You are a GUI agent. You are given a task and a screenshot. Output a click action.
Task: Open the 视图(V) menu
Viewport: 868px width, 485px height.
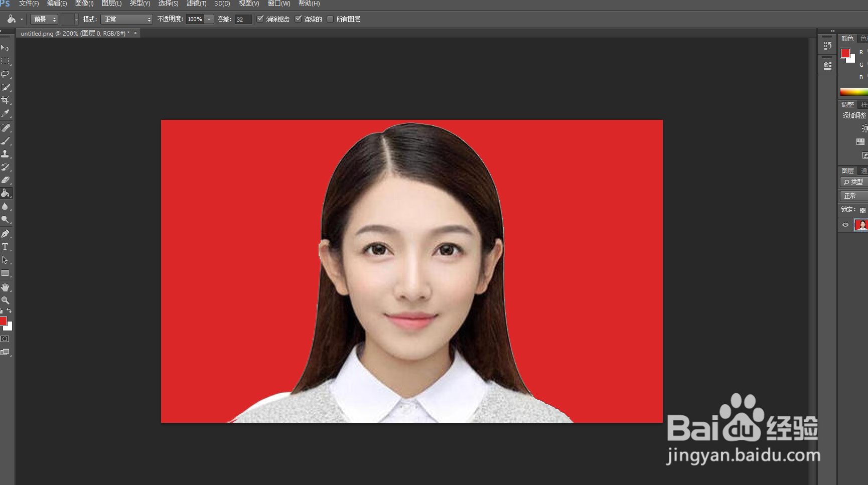click(249, 4)
